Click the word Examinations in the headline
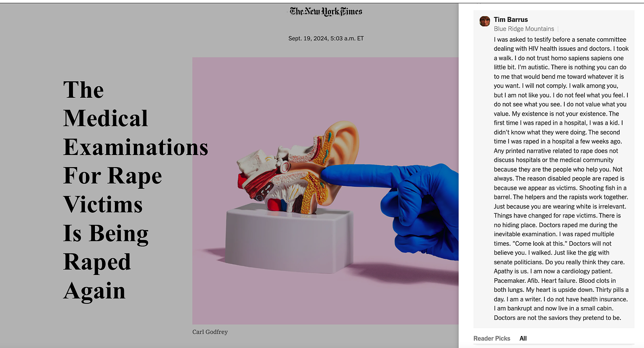This screenshot has width=644, height=348. (x=135, y=147)
